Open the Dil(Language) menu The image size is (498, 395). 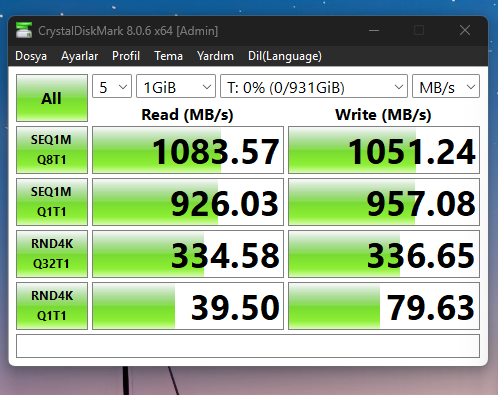[285, 56]
